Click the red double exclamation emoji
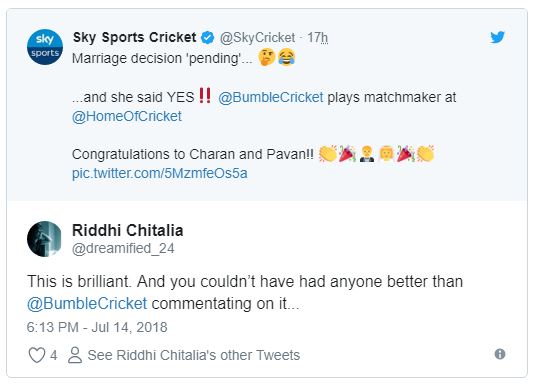This screenshot has height=390, width=537. point(205,95)
